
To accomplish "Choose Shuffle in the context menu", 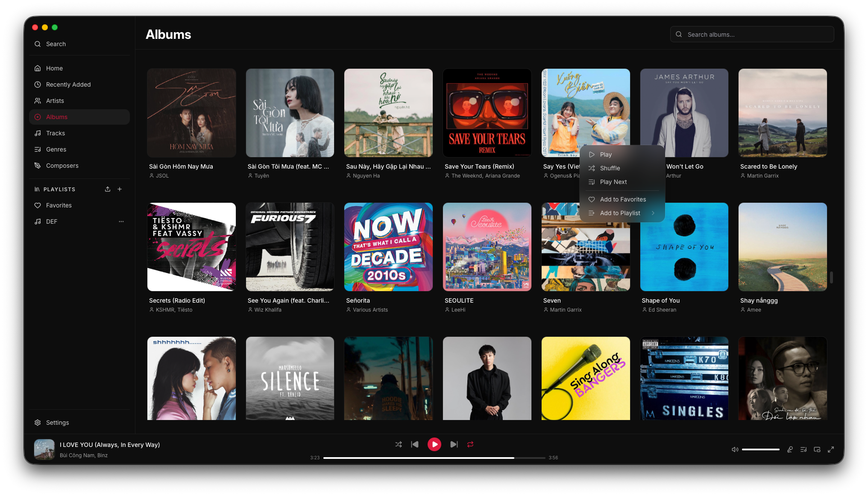I will pyautogui.click(x=622, y=168).
